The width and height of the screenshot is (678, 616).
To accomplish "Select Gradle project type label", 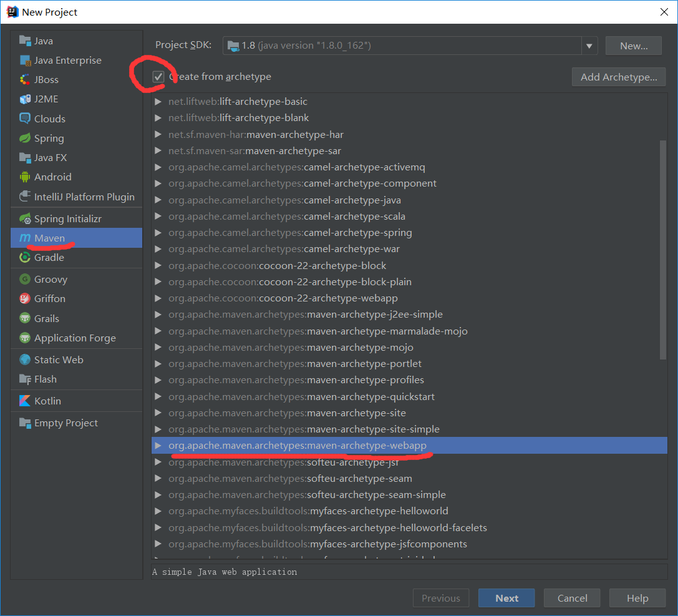I will pyautogui.click(x=49, y=258).
